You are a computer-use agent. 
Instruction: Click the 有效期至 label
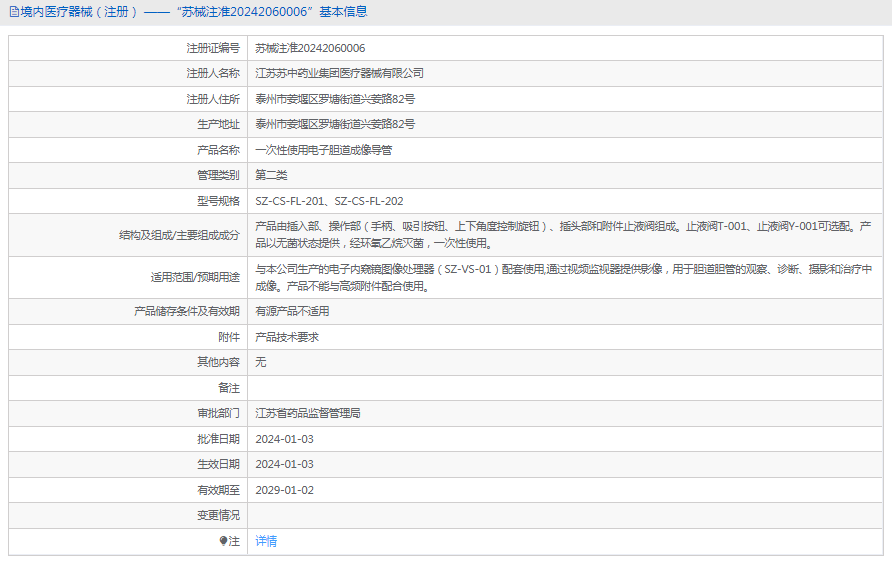218,490
